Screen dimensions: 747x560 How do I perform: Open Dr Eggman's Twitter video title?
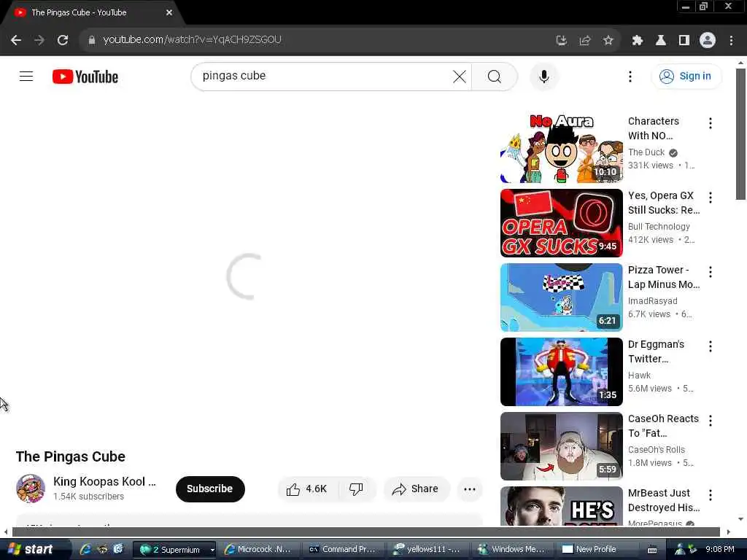pyautogui.click(x=656, y=351)
